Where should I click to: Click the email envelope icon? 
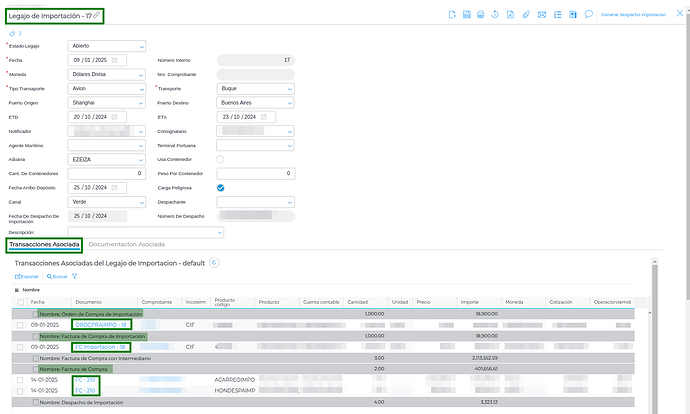(x=542, y=15)
